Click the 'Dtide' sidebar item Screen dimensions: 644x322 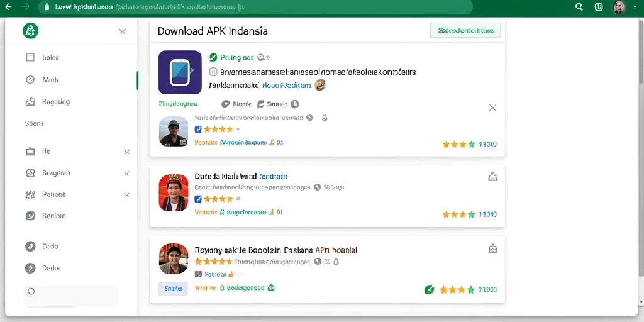click(x=42, y=247)
